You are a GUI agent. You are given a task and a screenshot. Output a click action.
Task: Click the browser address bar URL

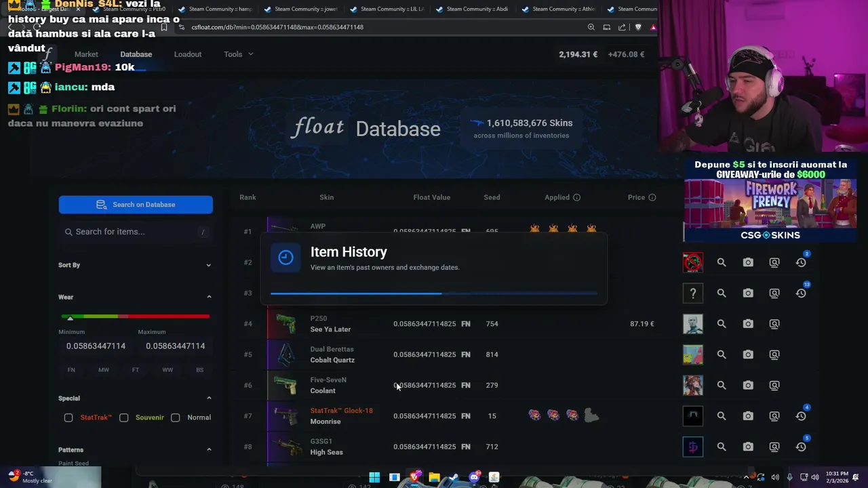pyautogui.click(x=277, y=27)
